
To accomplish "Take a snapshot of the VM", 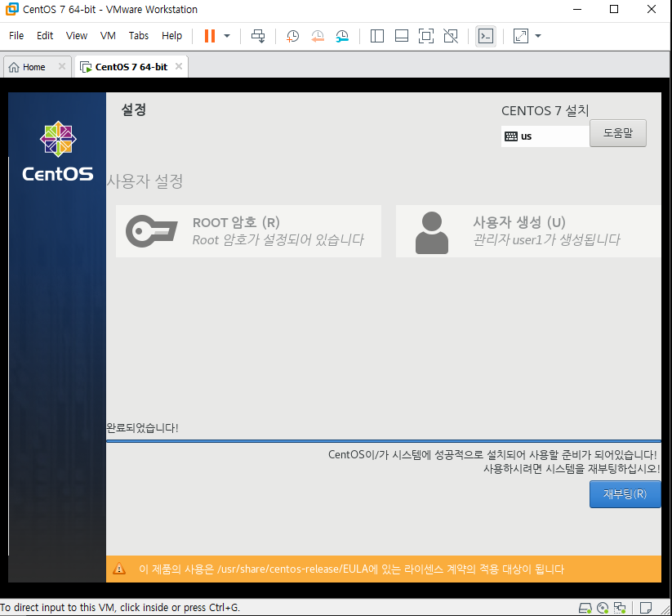I will coord(292,36).
